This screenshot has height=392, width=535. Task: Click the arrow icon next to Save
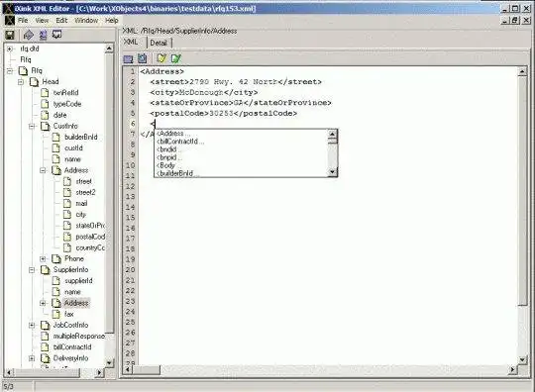[x=29, y=35]
